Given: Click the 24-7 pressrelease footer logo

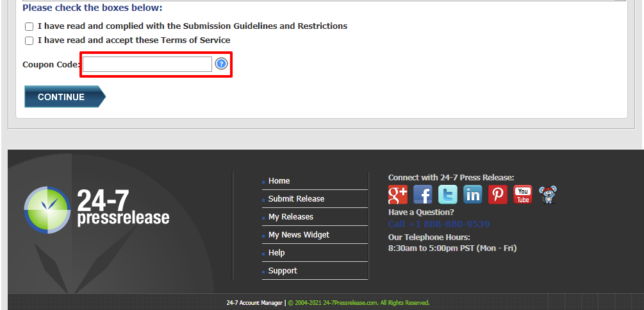Looking at the screenshot, I should click(97, 210).
